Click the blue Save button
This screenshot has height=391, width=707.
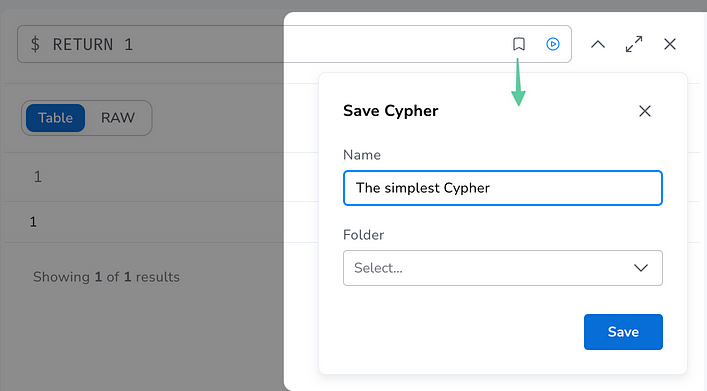click(623, 332)
